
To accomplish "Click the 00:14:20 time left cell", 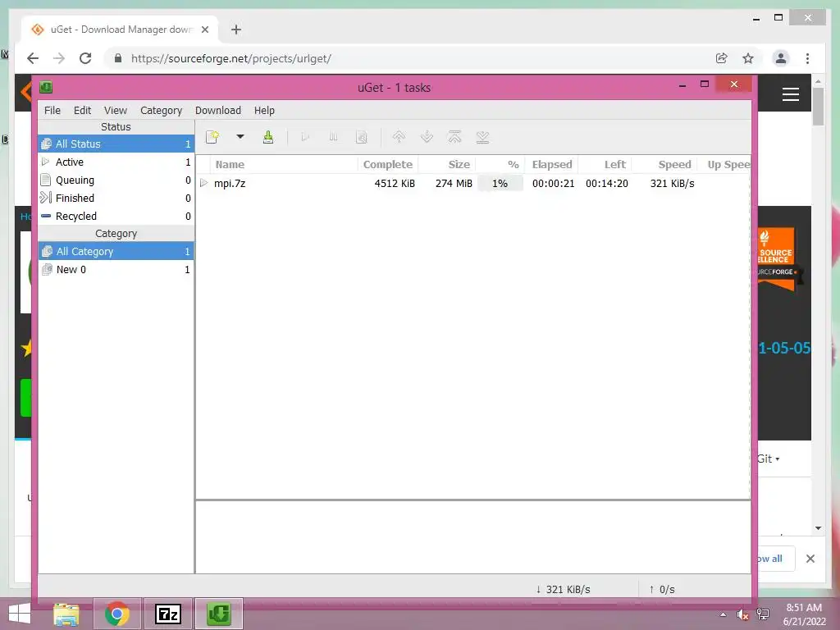I will pyautogui.click(x=606, y=183).
